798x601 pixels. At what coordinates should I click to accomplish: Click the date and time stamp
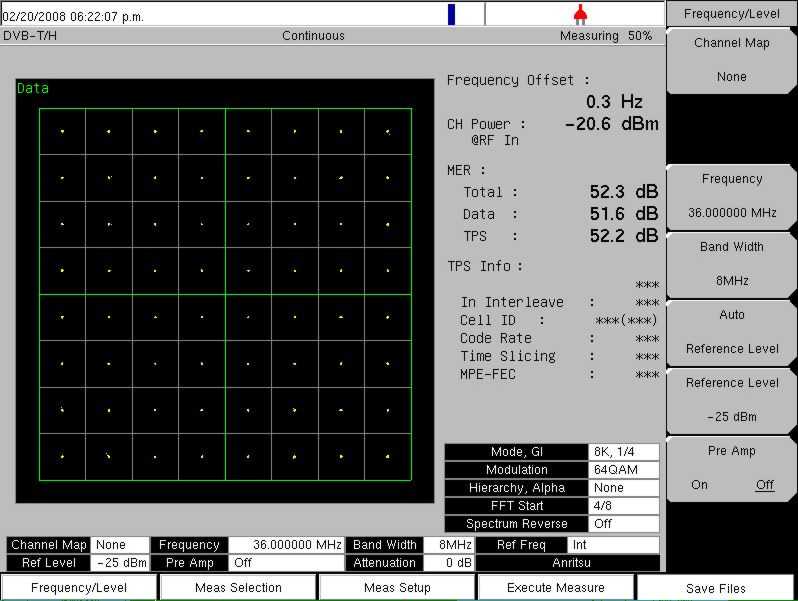[x=73, y=16]
